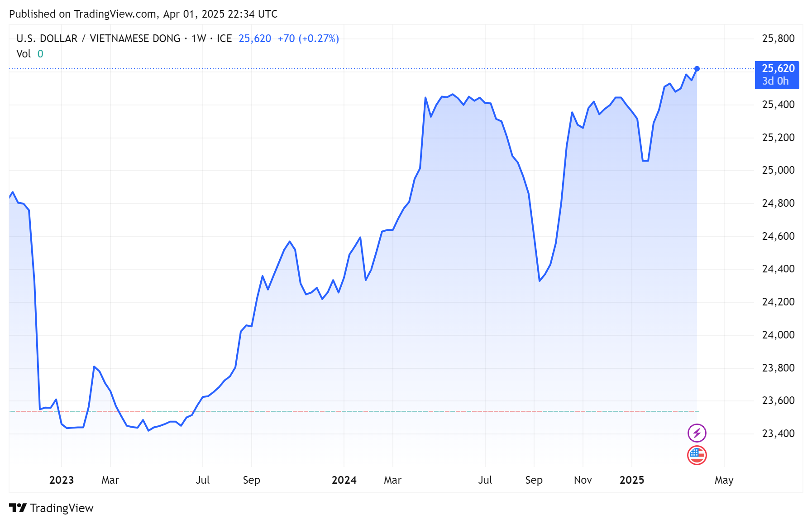
Task: Select 2023 on the time axis
Action: coord(62,480)
